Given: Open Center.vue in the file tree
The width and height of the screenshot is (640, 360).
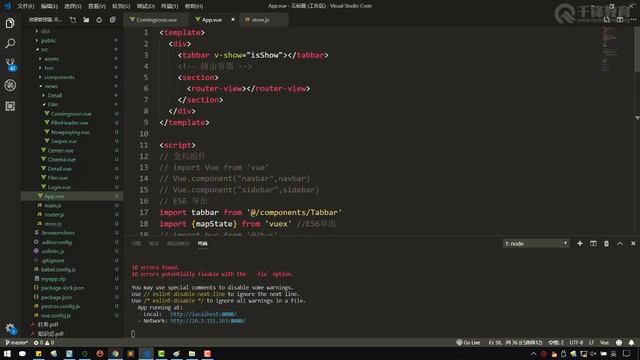Looking at the screenshot, I should [60, 151].
